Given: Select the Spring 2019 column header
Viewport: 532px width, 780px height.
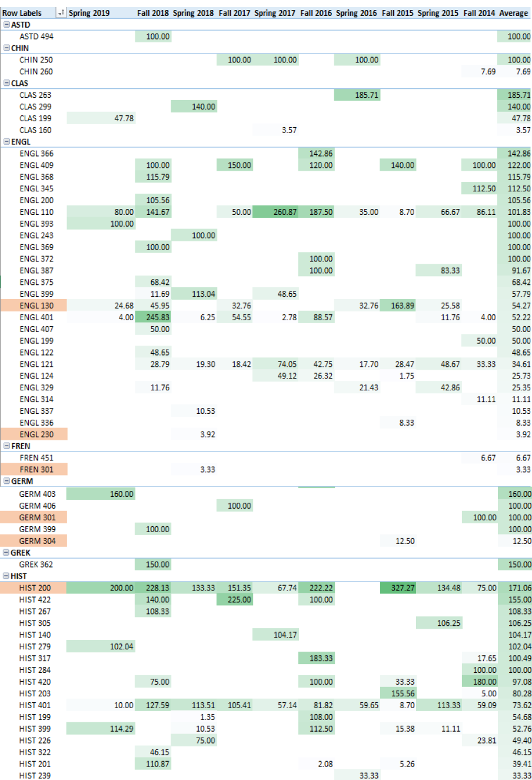Looking at the screenshot, I should [91, 12].
